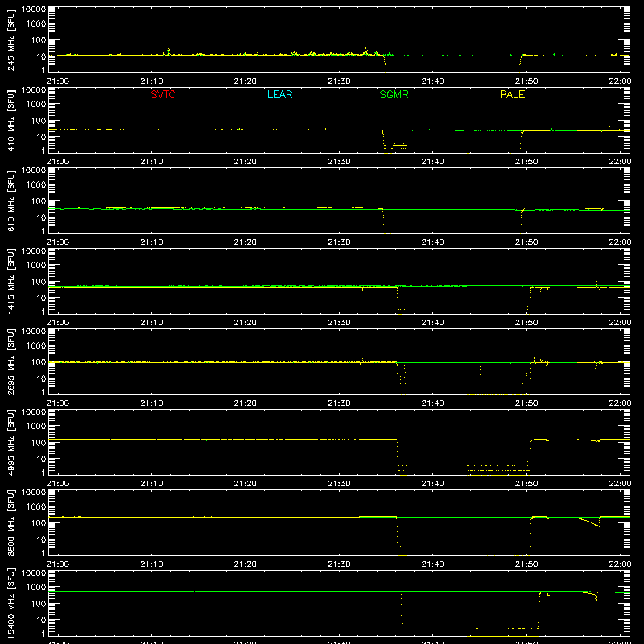Screen dimensions: 644x644
Task: Click 21:00 tick under the 610 MHz plot
Action: click(58, 242)
